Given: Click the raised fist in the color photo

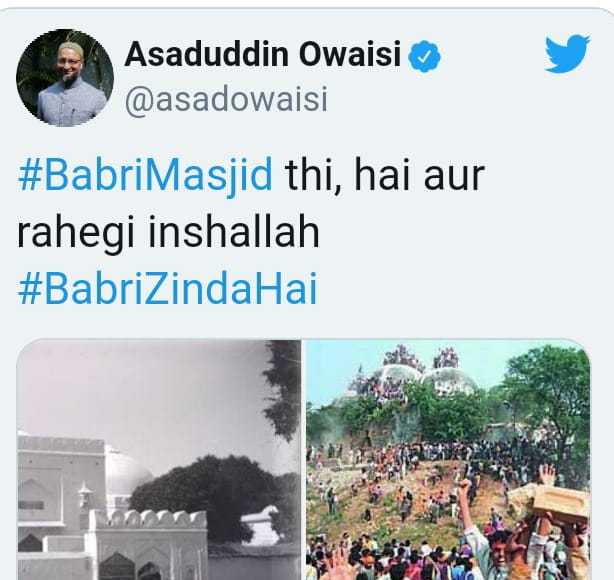Looking at the screenshot, I should tap(465, 490).
